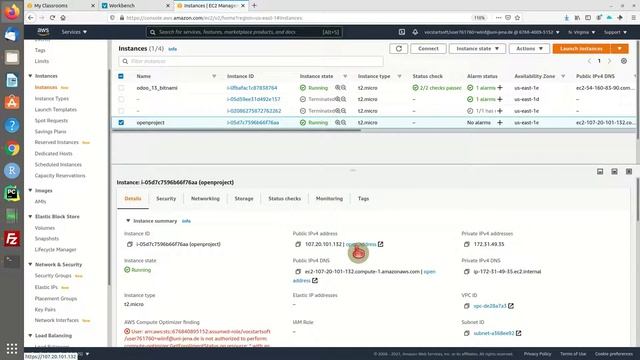
Task: Collapse the Instance summary section
Action: [128, 221]
